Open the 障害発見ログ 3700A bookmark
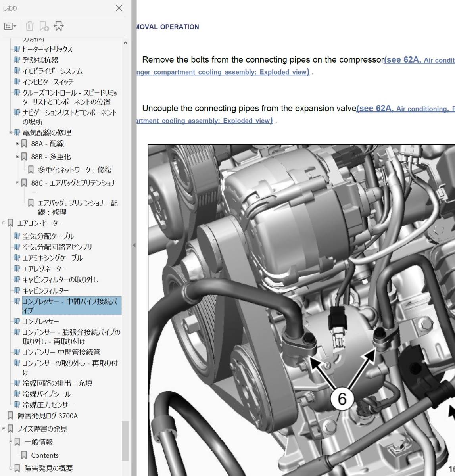 tap(48, 416)
